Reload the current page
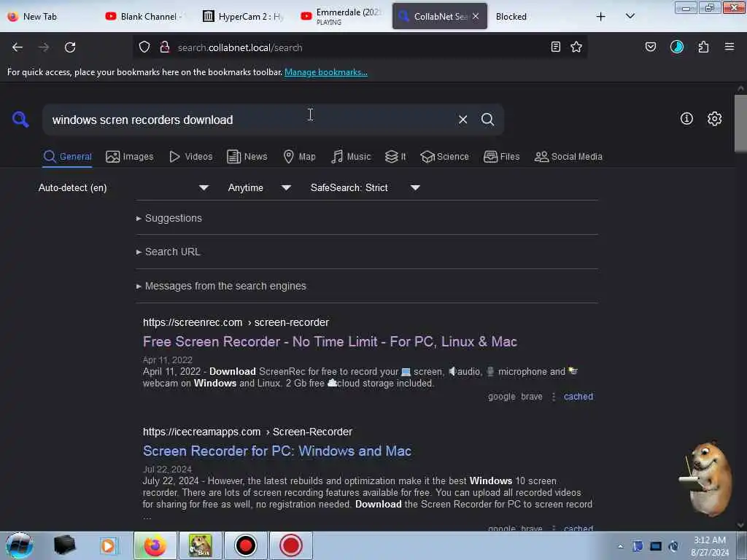 (70, 47)
